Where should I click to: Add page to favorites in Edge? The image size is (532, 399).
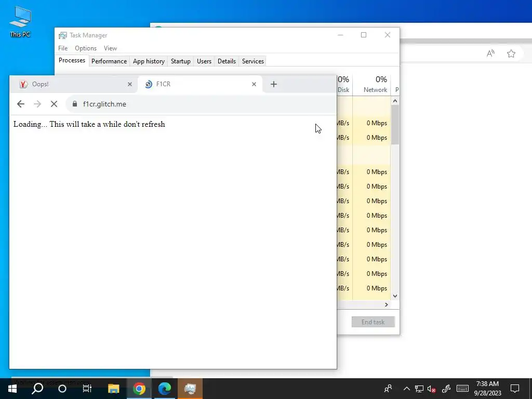click(511, 54)
